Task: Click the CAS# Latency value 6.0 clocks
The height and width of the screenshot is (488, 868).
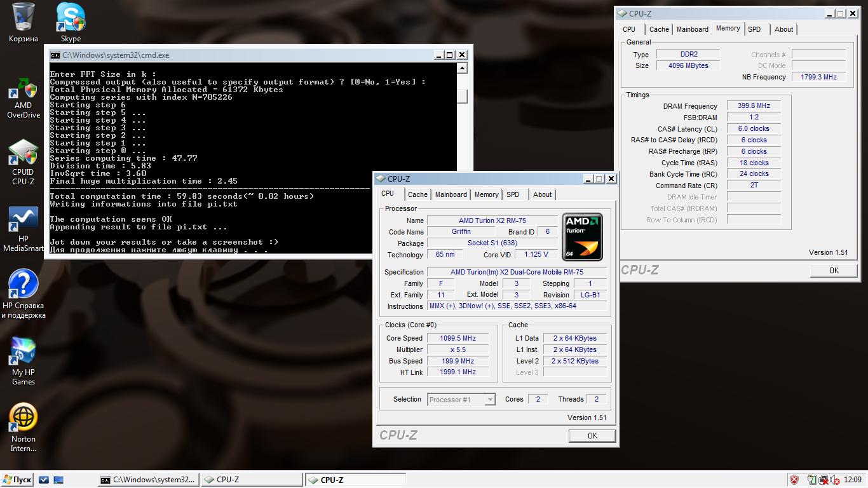Action: 754,128
